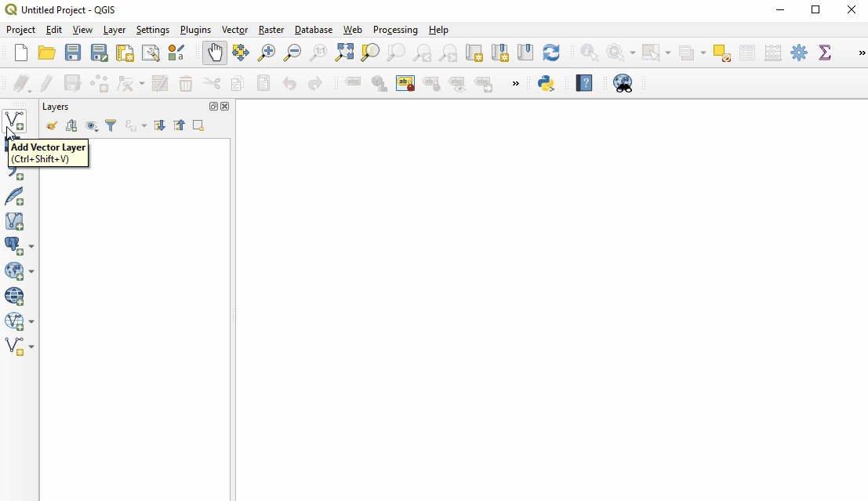Image resolution: width=868 pixels, height=501 pixels.
Task: Click Pan Map to Selection icon
Action: [240, 53]
